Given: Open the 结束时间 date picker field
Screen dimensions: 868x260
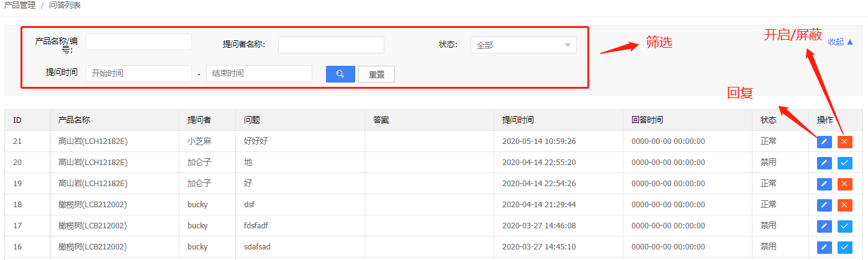Looking at the screenshot, I should (259, 73).
